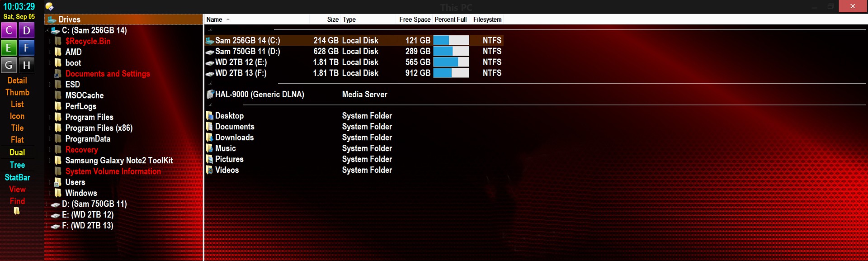868x261 pixels.
Task: Select the Downloads system folder
Action: 234,138
